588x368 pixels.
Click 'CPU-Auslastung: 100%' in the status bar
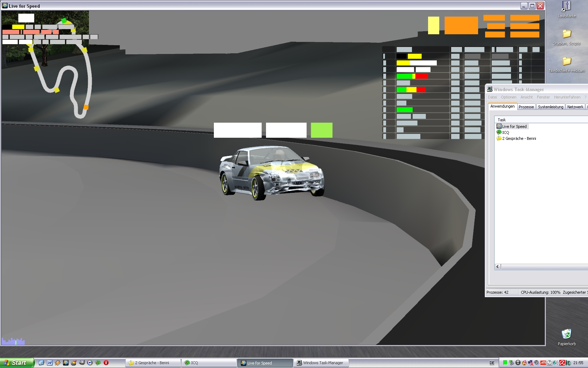point(540,292)
